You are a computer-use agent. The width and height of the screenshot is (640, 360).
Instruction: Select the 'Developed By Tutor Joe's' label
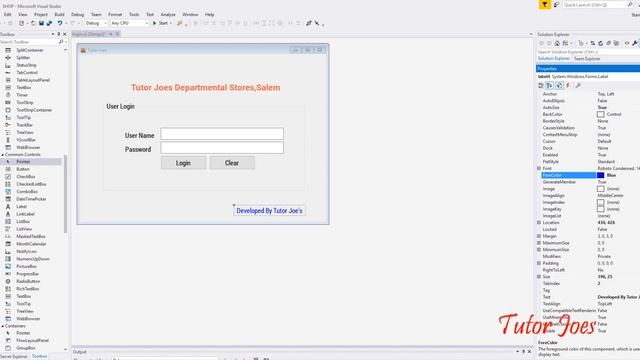[x=269, y=211]
